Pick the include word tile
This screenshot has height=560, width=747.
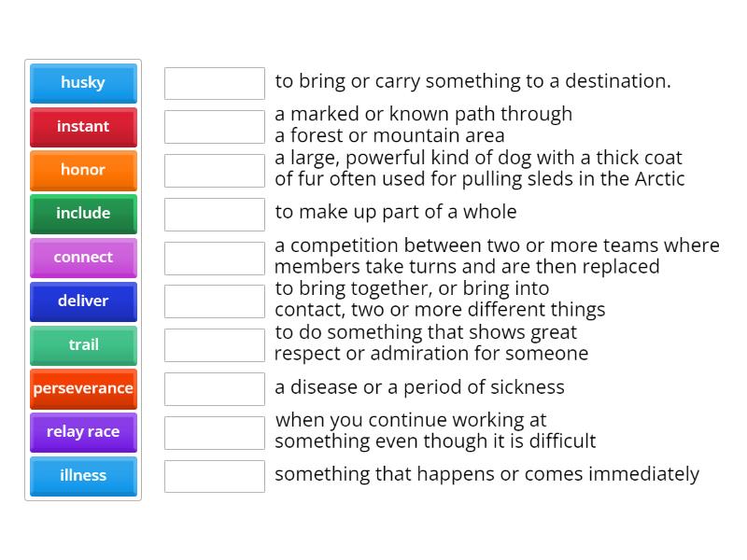point(83,214)
